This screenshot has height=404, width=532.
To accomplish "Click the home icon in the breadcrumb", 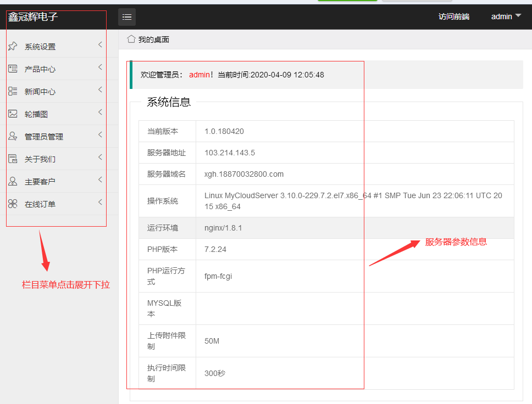I will (x=131, y=39).
